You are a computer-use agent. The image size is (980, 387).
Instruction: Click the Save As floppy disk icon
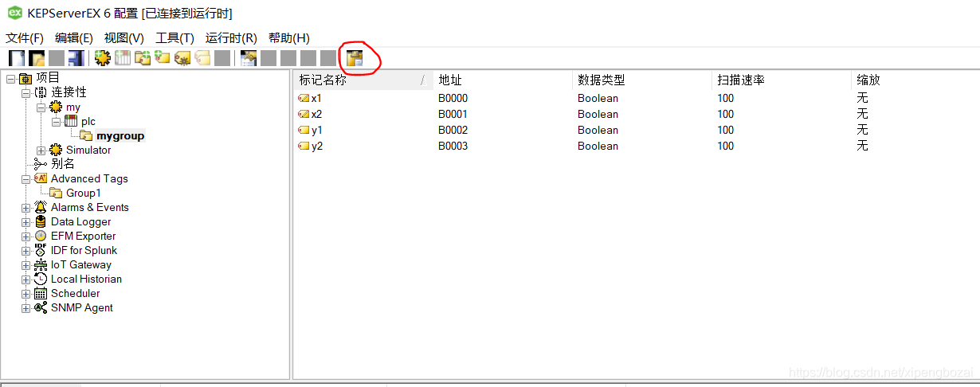[76, 58]
